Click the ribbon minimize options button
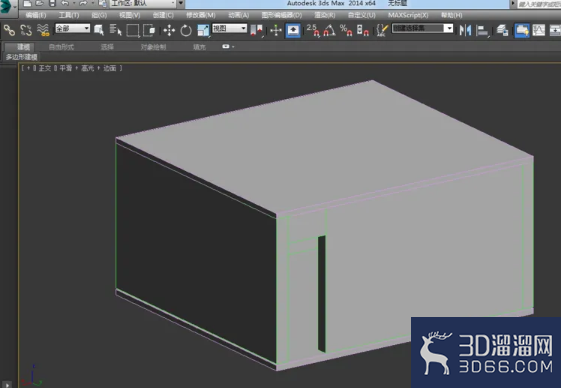The image size is (561, 388). pos(228,47)
